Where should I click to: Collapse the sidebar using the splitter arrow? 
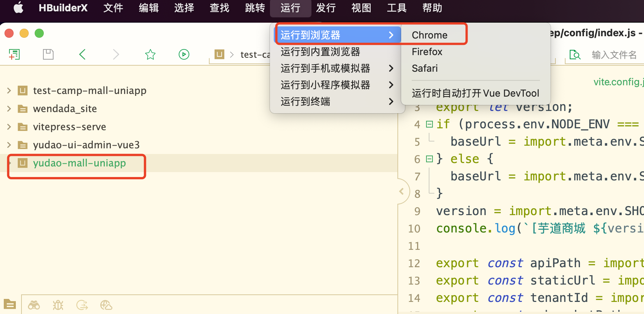click(402, 191)
